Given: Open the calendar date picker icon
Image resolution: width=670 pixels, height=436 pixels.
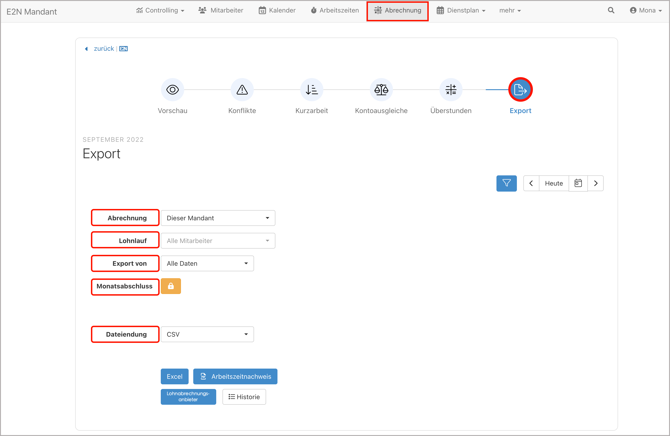Looking at the screenshot, I should tap(578, 183).
